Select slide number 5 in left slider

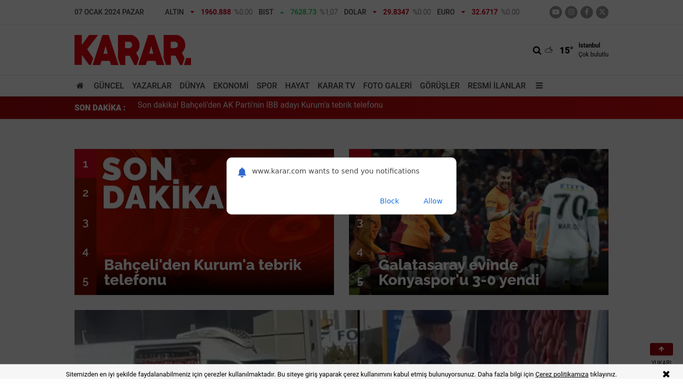pos(85,282)
